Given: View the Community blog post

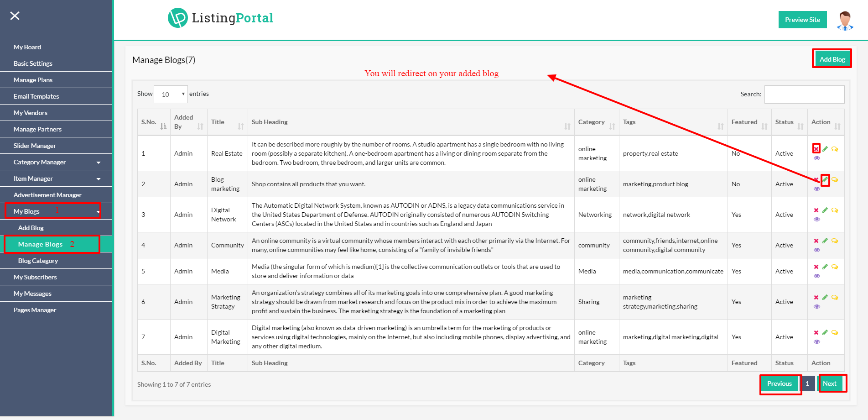Looking at the screenshot, I should pos(817,250).
